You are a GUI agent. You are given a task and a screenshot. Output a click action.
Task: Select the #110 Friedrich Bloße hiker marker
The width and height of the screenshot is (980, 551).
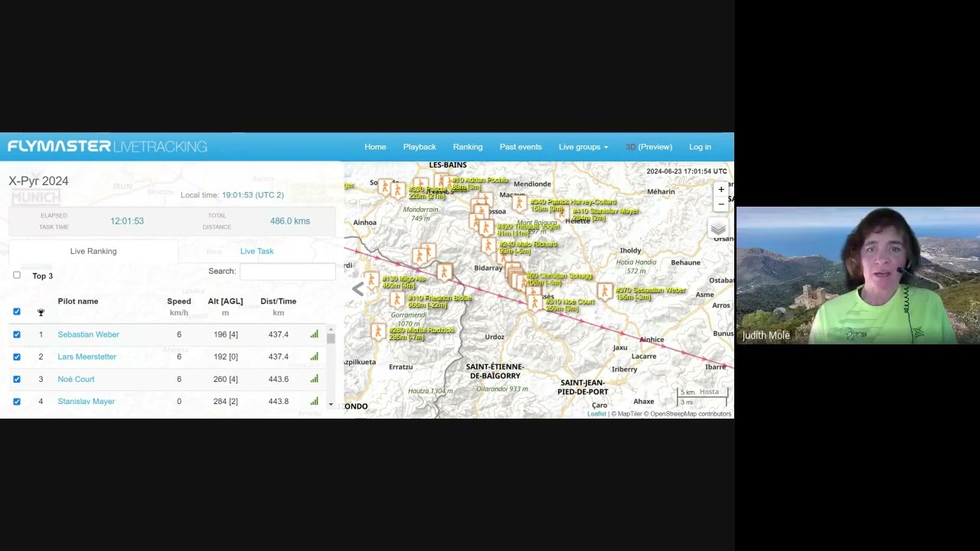point(397,299)
